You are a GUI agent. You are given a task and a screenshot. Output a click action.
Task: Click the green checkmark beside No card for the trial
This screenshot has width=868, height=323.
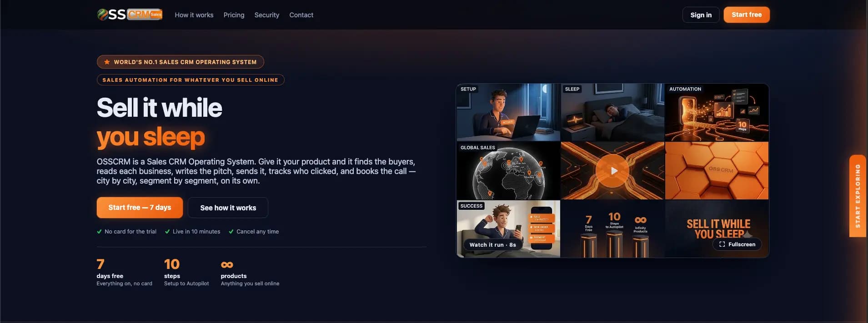click(x=99, y=232)
